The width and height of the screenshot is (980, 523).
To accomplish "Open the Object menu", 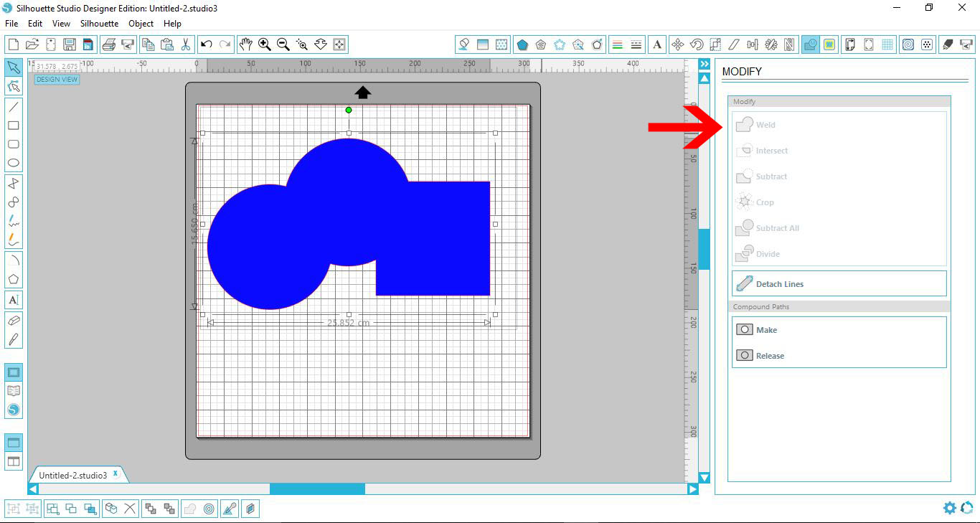I will (x=141, y=24).
